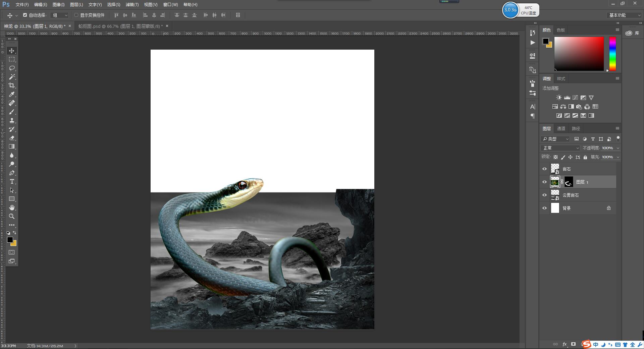Screen dimensions: 644x349
Task: Hide the 岩石 layer
Action: 544,169
